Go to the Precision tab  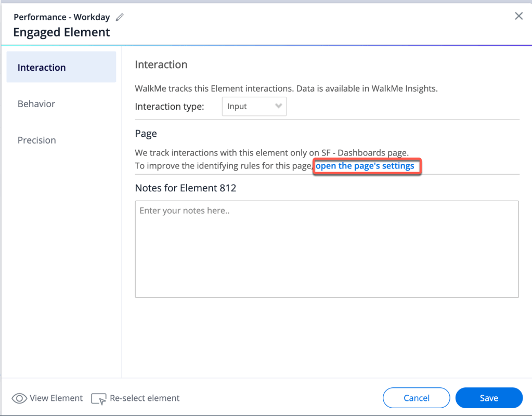click(37, 140)
